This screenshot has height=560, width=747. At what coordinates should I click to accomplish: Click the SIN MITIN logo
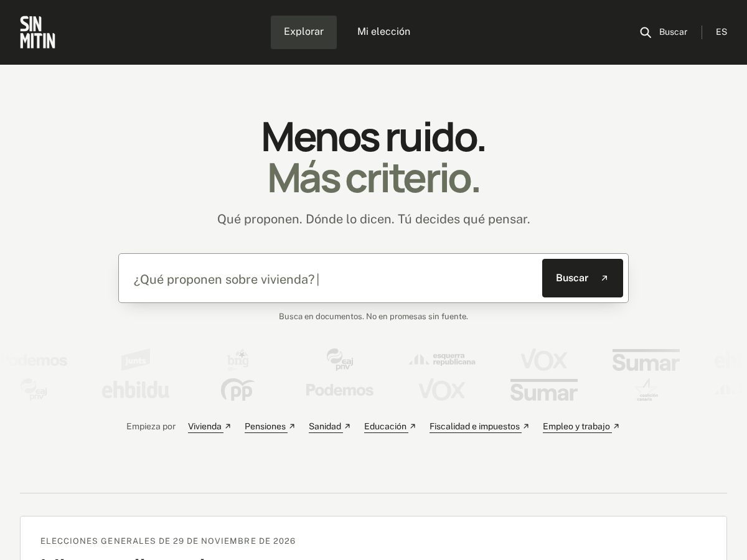[x=37, y=32]
